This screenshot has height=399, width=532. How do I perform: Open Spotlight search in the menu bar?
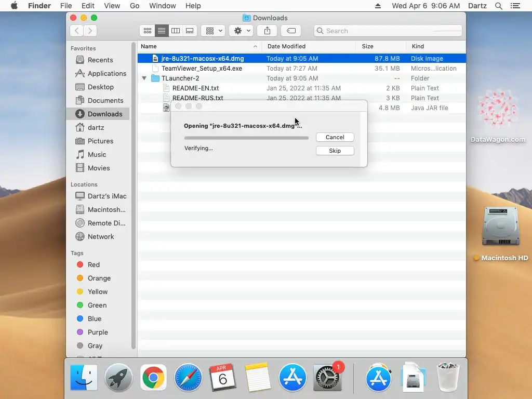point(498,6)
